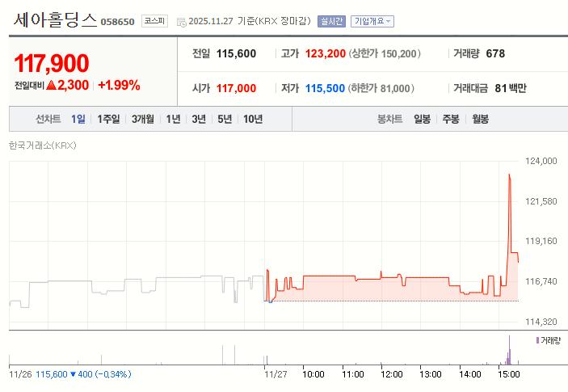Switch to the 일봉 candle chart
Viewport: 568px width, 392px height.
422,119
